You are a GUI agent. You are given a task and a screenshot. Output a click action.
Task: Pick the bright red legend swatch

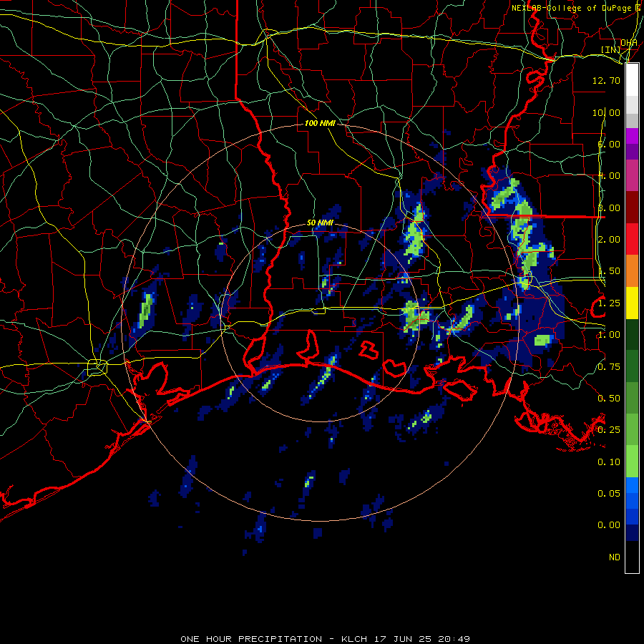click(632, 239)
